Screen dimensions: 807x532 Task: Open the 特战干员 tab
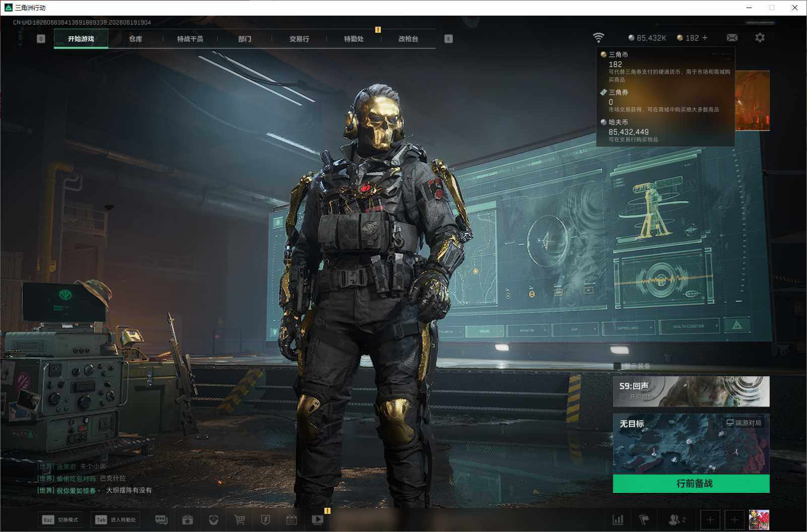(x=190, y=39)
